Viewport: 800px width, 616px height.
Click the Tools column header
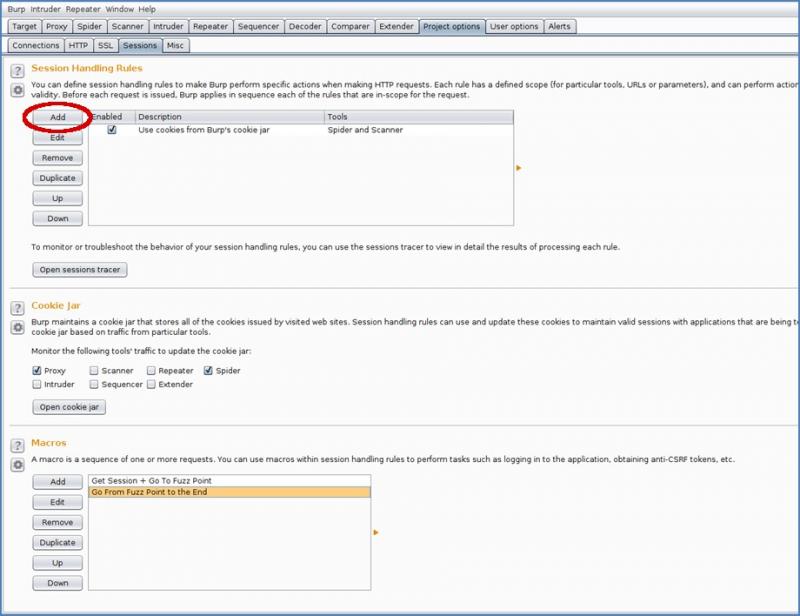point(419,117)
